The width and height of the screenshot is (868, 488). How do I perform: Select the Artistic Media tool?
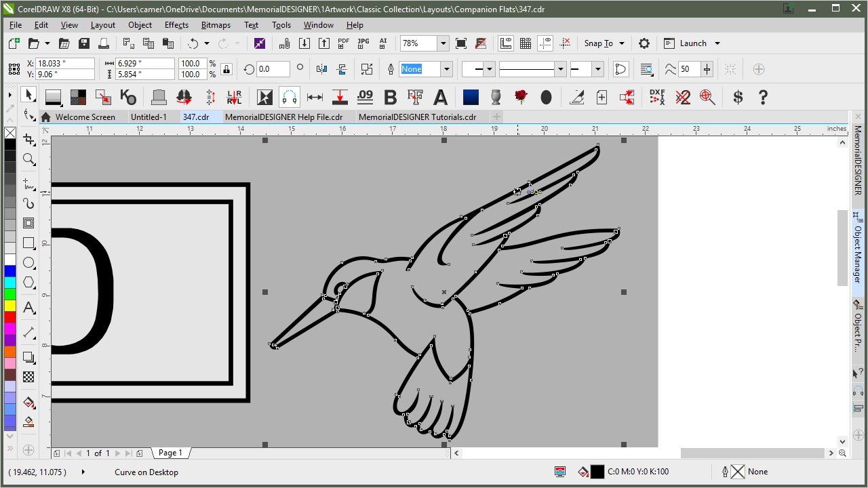pos(28,203)
